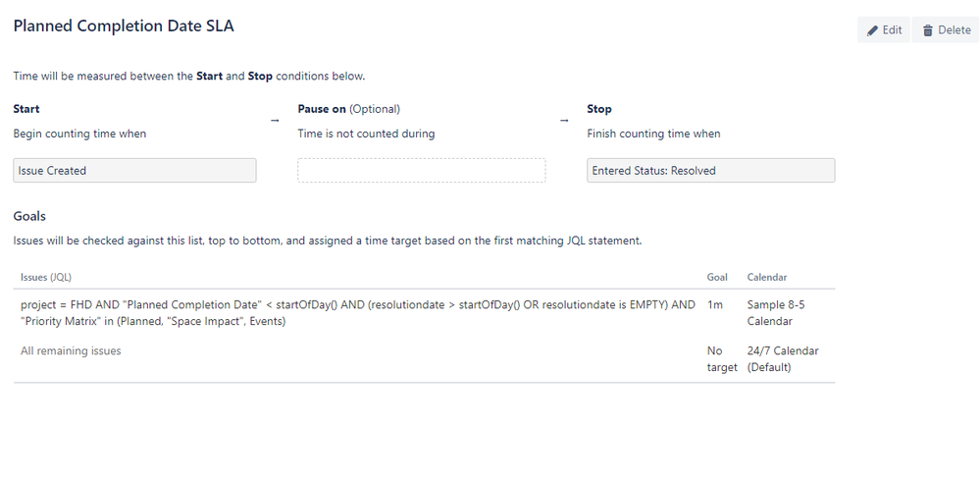Screen dimensions: 980x483
Task: Click the All remaining issues row
Action: pyautogui.click(x=424, y=359)
